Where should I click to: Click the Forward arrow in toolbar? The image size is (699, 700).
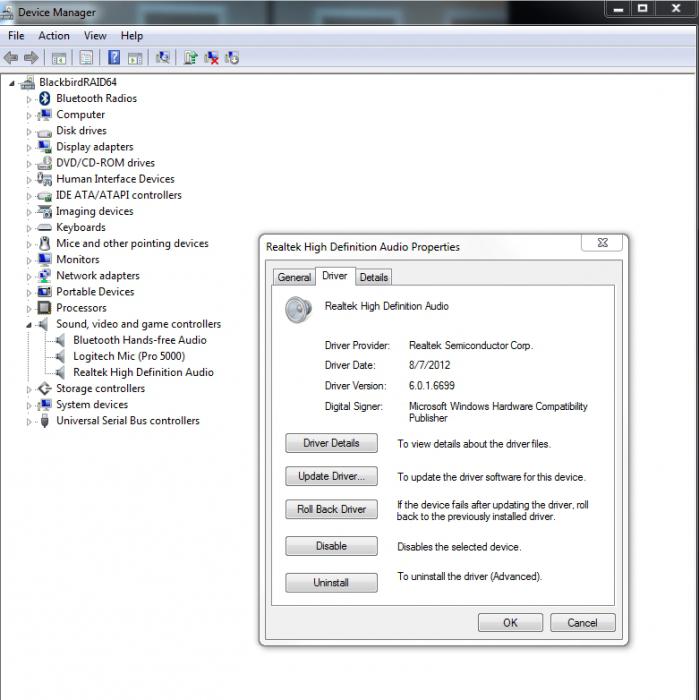31,58
